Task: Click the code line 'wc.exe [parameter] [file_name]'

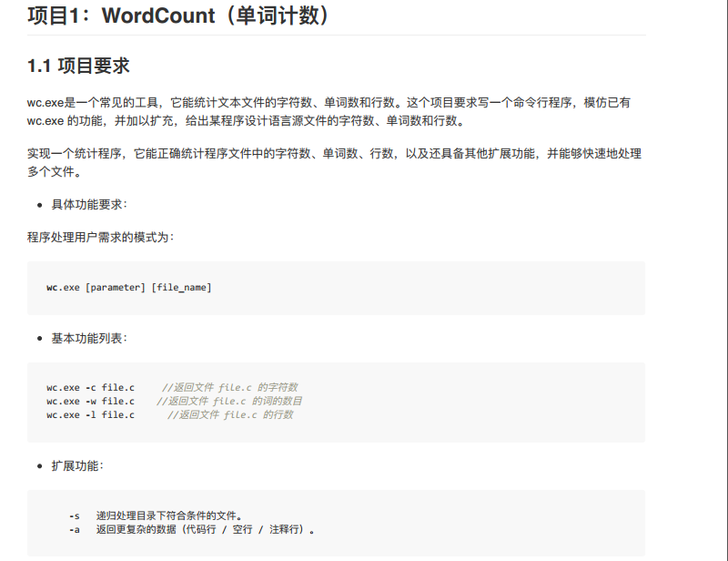Action: (x=129, y=287)
